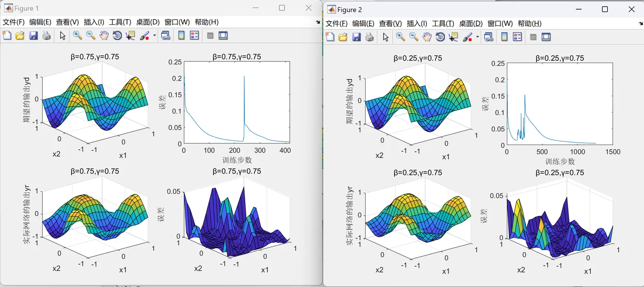Open 插入(I) menu in Figure 1

pyautogui.click(x=94, y=22)
